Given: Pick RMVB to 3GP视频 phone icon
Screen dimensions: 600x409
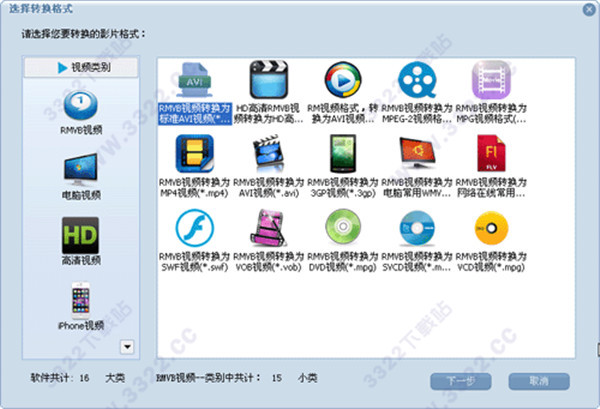Looking at the screenshot, I should coord(343,153).
